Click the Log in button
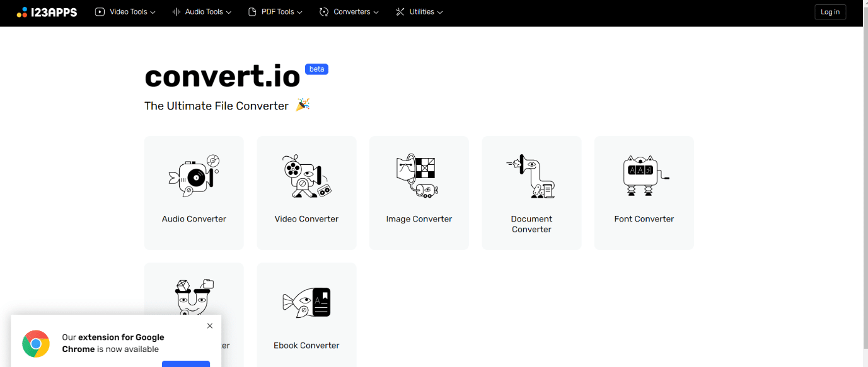The height and width of the screenshot is (367, 868). pyautogui.click(x=830, y=12)
